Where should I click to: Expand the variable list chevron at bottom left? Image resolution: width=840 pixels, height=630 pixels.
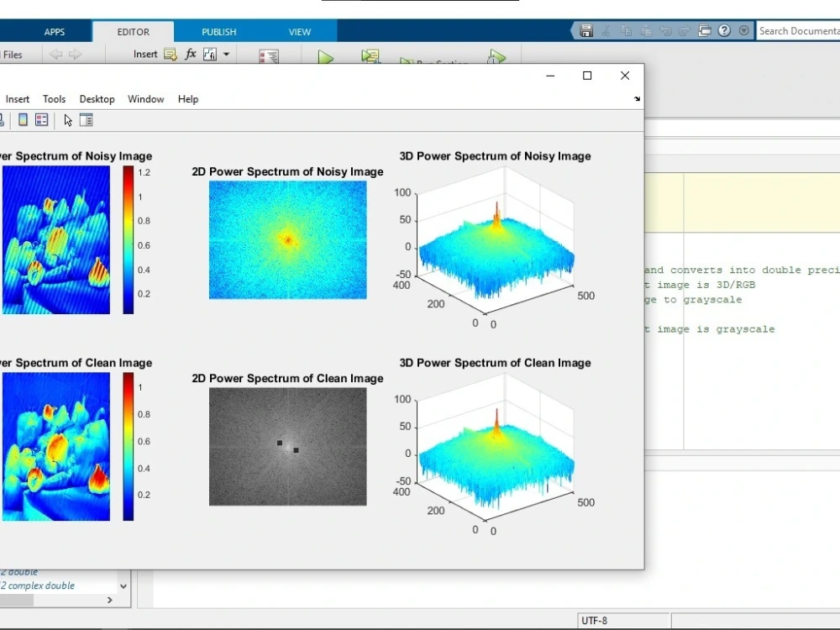(x=123, y=586)
